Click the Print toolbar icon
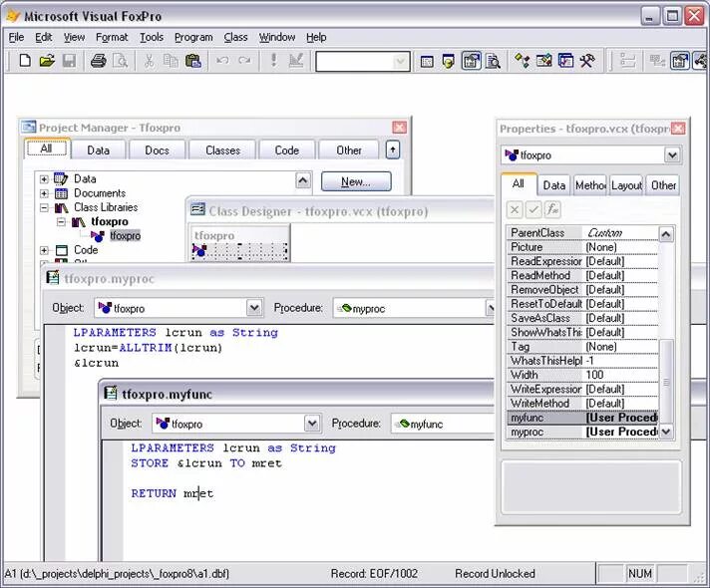The image size is (710, 588). [x=99, y=60]
